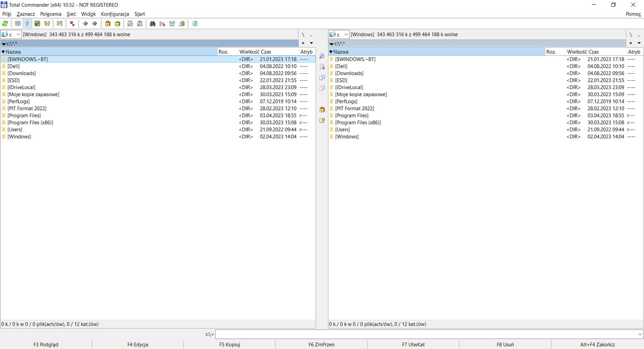The image size is (644, 349).
Task: Go back with left arrow
Action: tap(85, 24)
